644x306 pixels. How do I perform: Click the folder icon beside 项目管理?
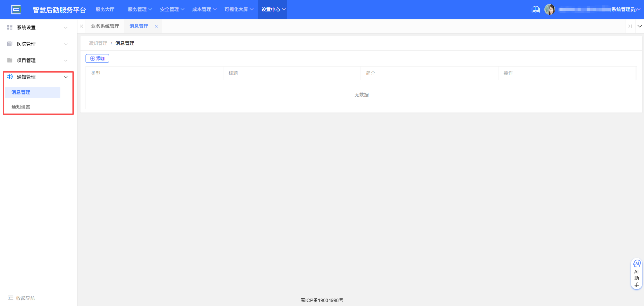[x=9, y=60]
